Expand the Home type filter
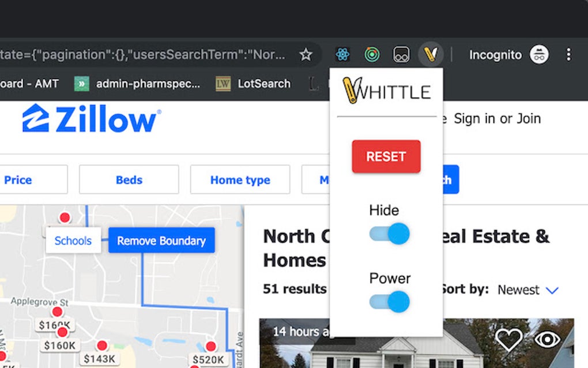This screenshot has width=588, height=368. pos(240,180)
